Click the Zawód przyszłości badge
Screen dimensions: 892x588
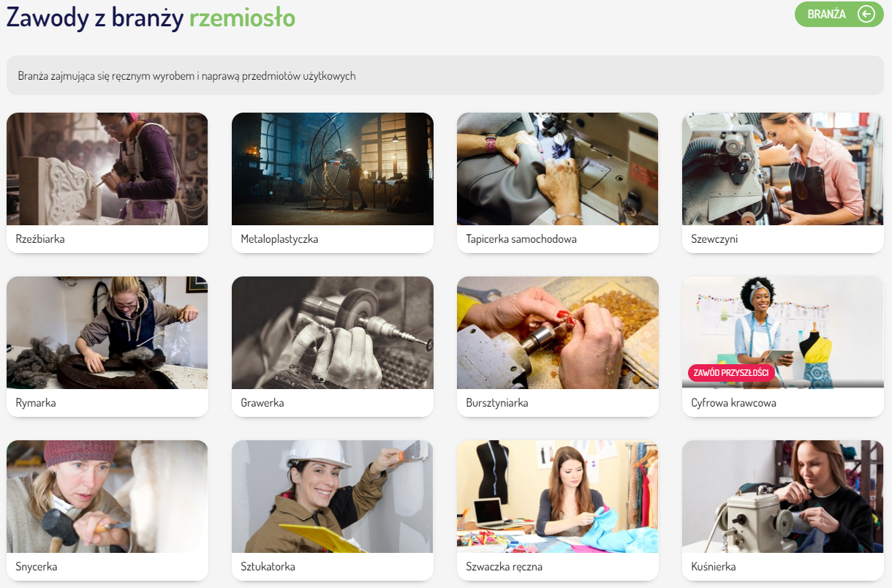tap(731, 373)
